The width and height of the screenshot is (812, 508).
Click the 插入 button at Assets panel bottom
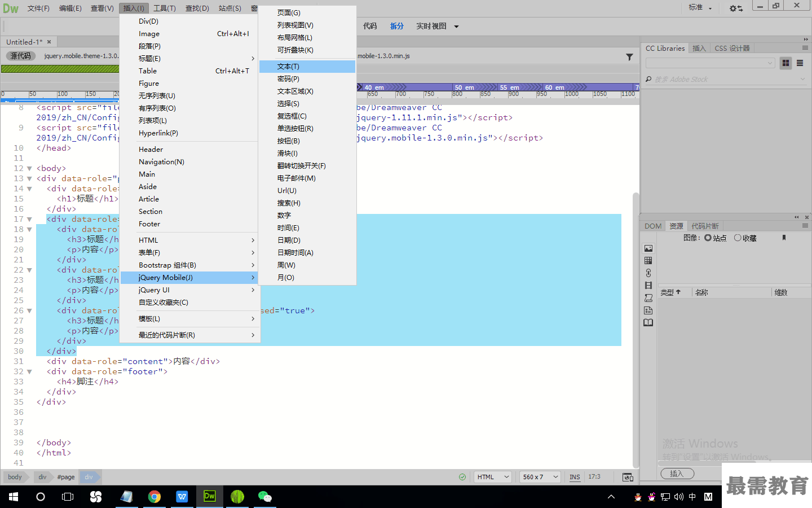pyautogui.click(x=677, y=474)
